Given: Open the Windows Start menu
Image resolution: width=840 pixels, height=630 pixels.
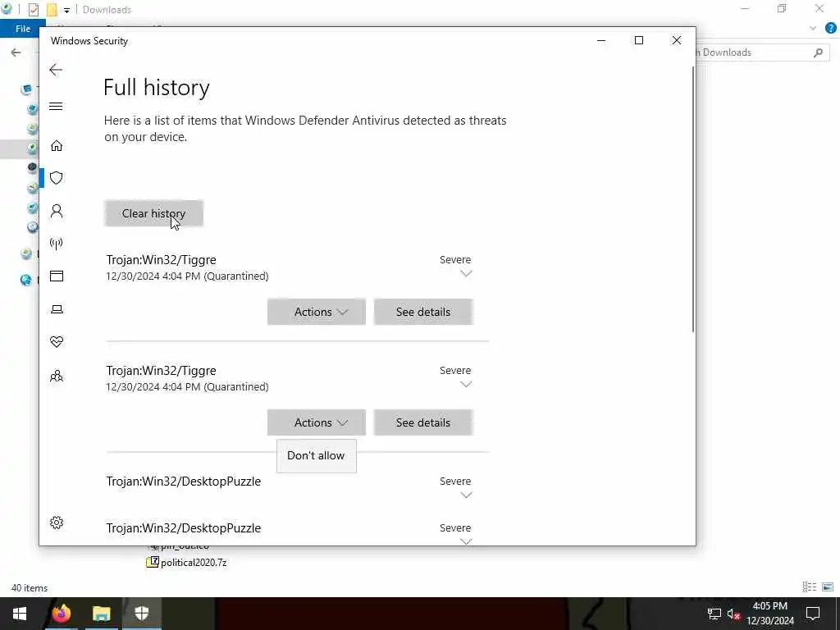Looking at the screenshot, I should click(x=20, y=614).
